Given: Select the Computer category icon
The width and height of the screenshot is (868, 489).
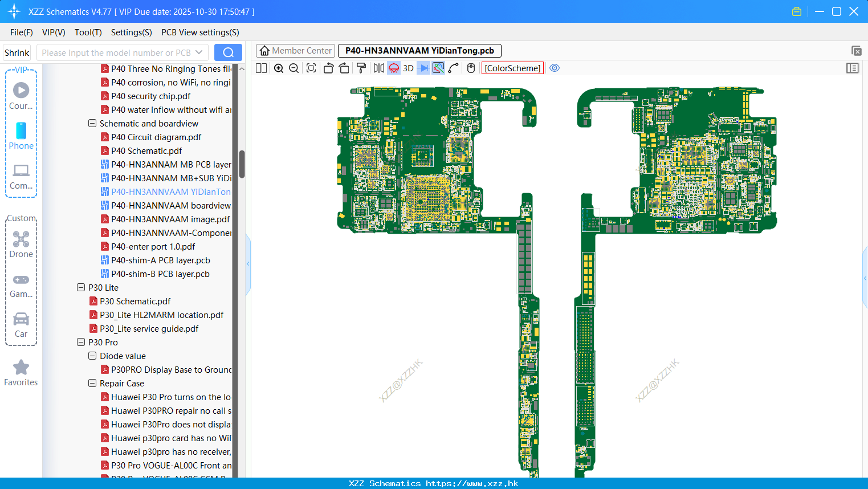Looking at the screenshot, I should point(21,176).
